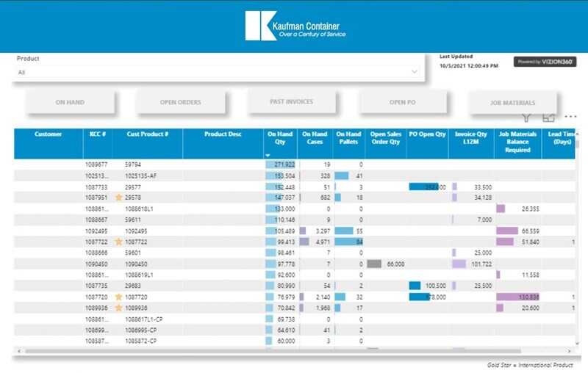Open focus mode icon above table
Image resolution: width=588 pixels, height=373 pixels.
point(548,117)
